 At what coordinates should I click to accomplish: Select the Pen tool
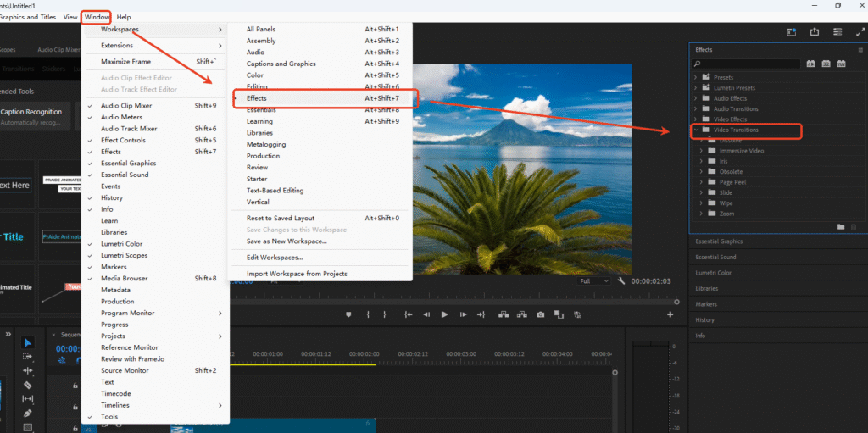coord(27,413)
